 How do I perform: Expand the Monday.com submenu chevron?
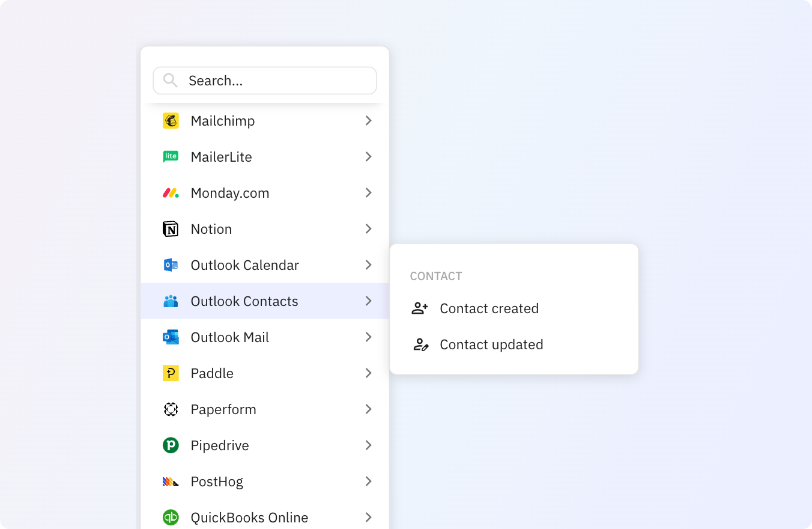368,193
